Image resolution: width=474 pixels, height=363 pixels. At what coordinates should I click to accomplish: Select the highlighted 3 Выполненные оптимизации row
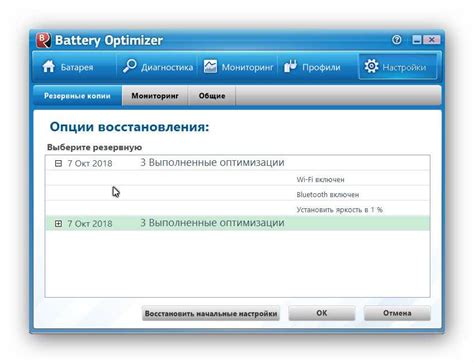click(237, 223)
